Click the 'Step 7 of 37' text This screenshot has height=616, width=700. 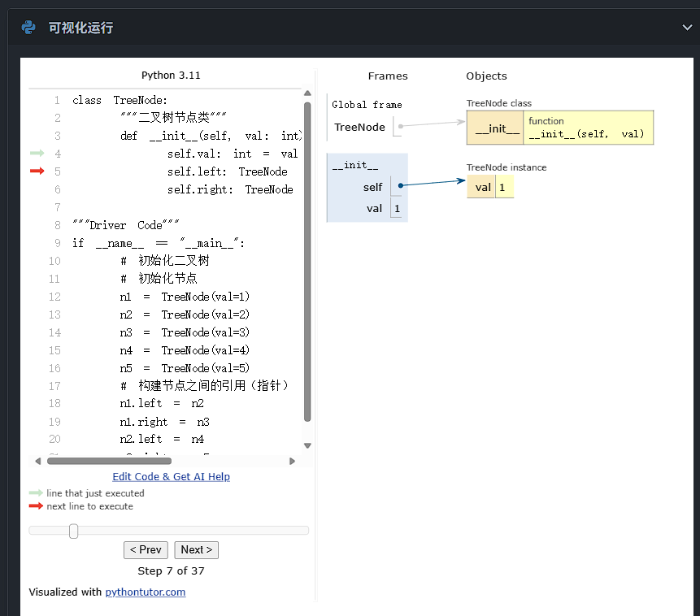171,571
